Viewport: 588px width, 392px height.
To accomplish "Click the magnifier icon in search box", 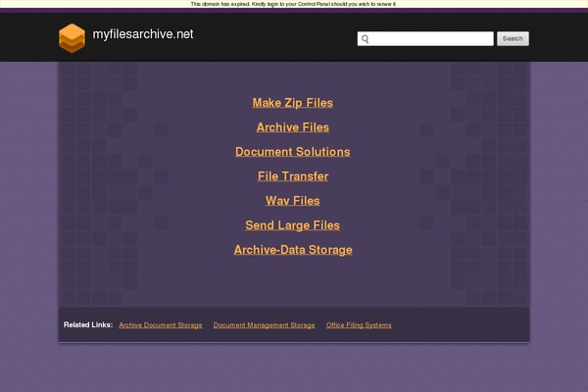I will pyautogui.click(x=366, y=38).
